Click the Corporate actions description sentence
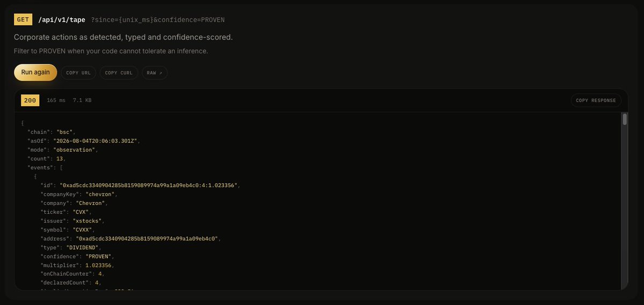The width and height of the screenshot is (644, 305). pyautogui.click(x=123, y=38)
